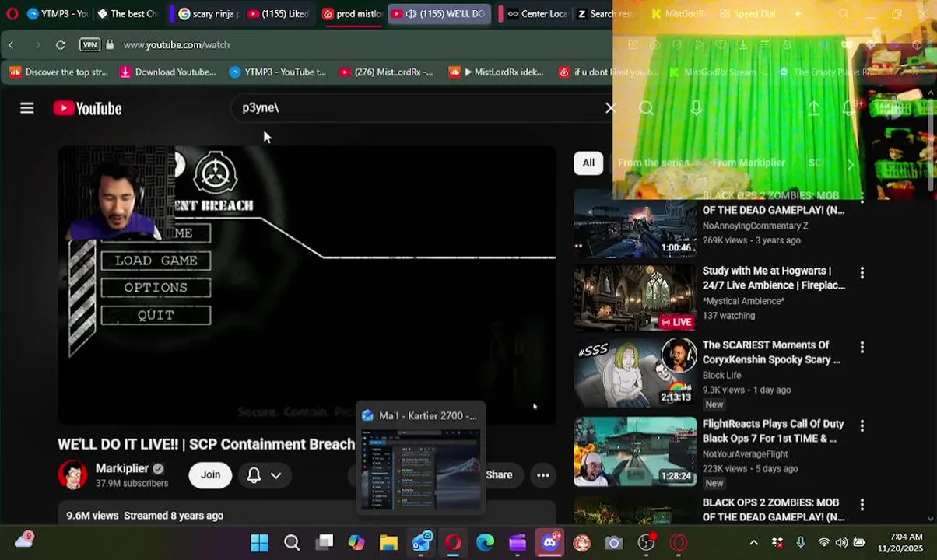Open Download Youtube... bookmark
The width and height of the screenshot is (937, 560).
167,72
